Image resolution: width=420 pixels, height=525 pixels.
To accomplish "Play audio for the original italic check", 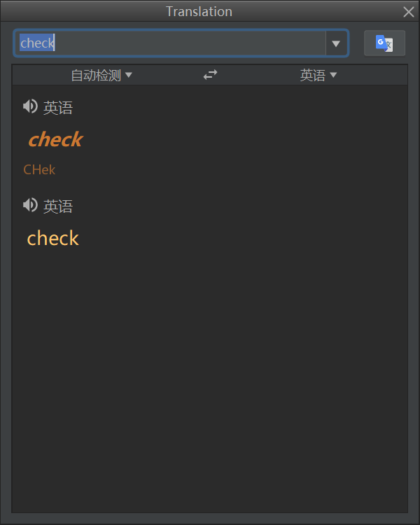I will click(x=29, y=106).
